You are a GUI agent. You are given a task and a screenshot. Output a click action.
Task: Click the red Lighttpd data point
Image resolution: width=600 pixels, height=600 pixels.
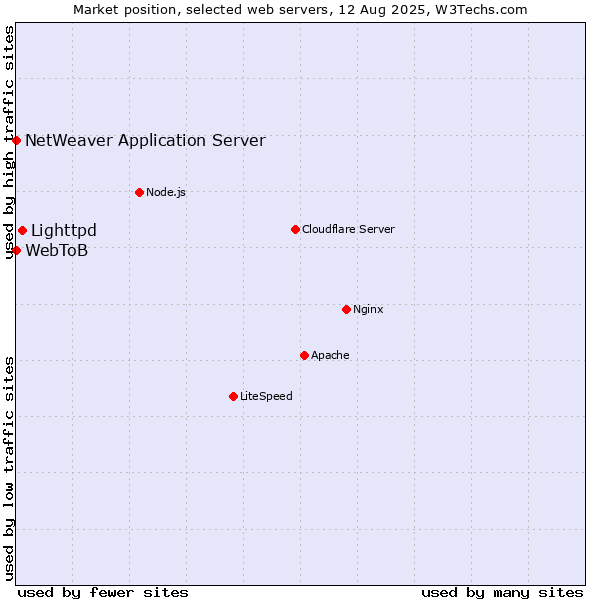pyautogui.click(x=23, y=230)
